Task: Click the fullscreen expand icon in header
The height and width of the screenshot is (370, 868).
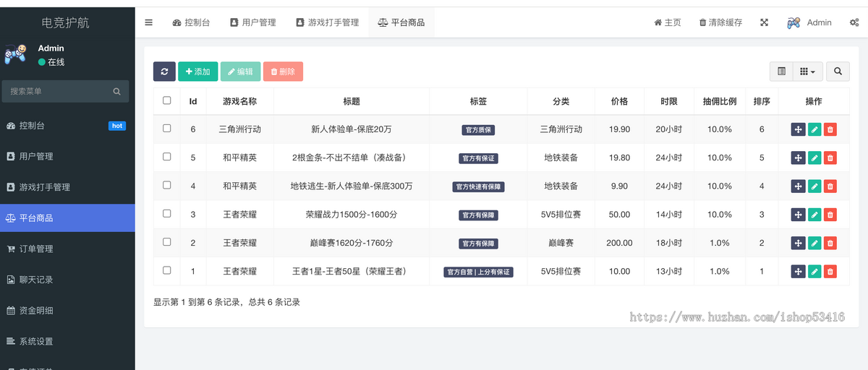Action: click(764, 22)
